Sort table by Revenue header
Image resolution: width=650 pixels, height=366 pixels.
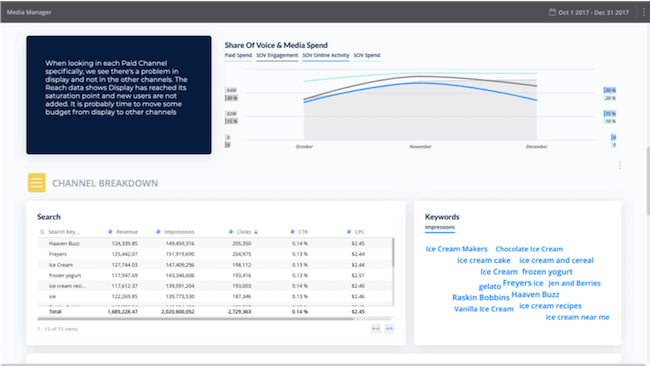126,232
